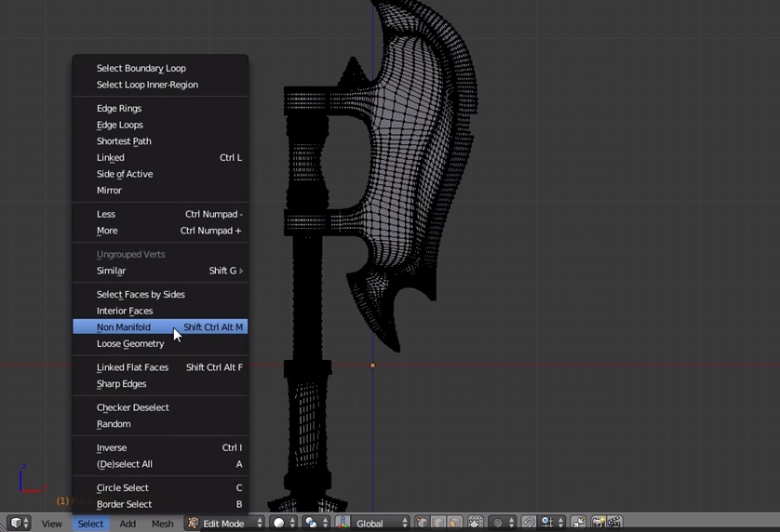Image resolution: width=780 pixels, height=532 pixels.
Task: Open the Similar submenu arrow
Action: pos(241,271)
